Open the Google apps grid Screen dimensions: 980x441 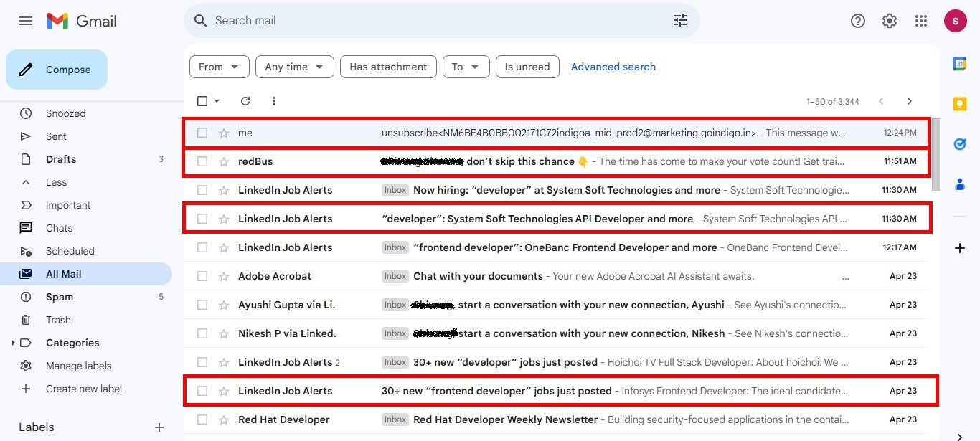point(921,21)
